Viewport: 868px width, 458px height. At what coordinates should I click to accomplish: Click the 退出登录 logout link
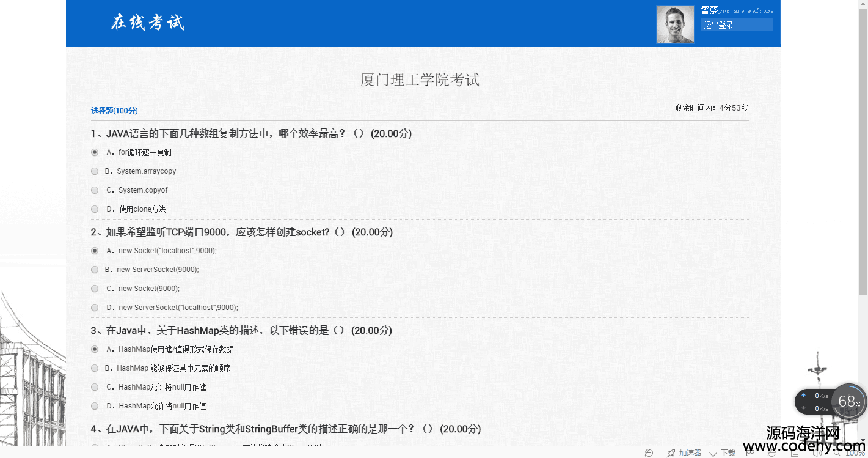719,25
